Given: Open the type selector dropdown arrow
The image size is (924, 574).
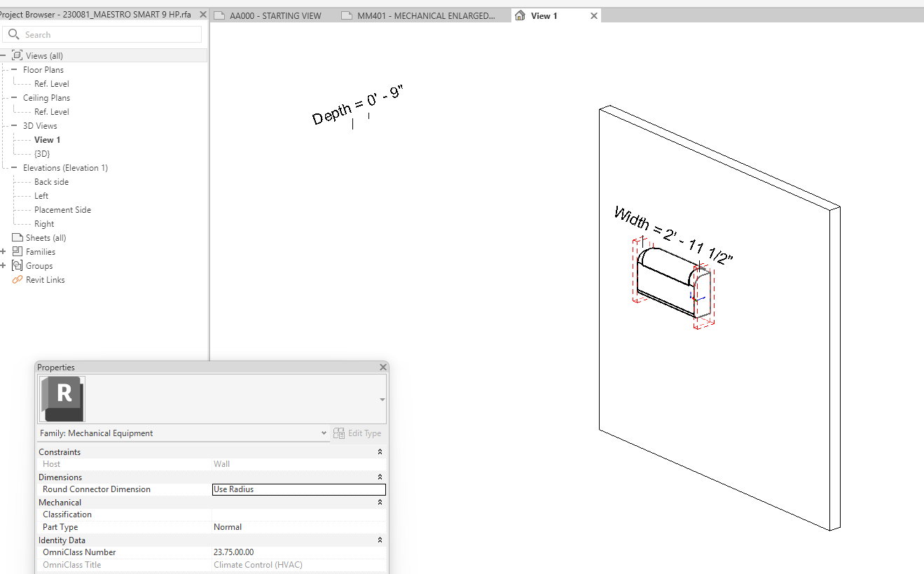Looking at the screenshot, I should (x=382, y=400).
